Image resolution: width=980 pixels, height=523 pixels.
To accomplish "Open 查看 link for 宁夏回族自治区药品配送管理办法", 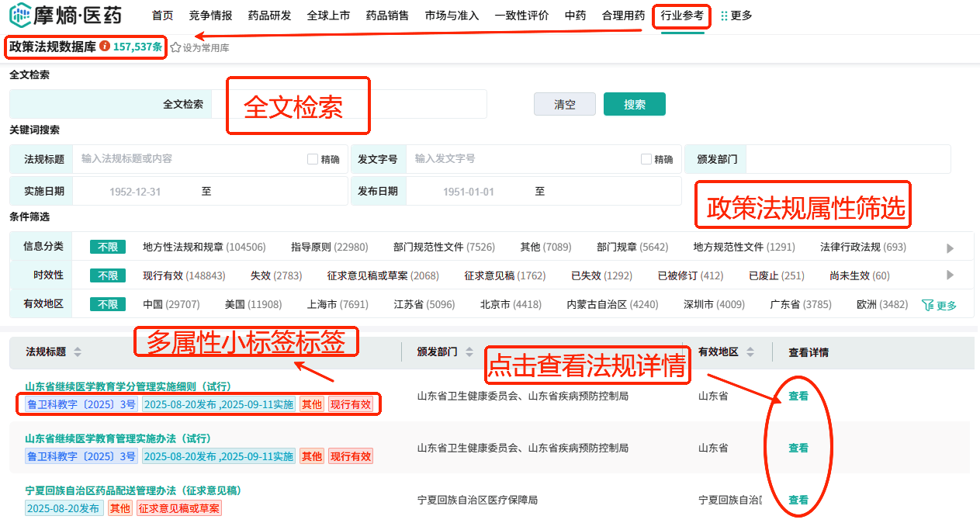I will click(x=798, y=500).
